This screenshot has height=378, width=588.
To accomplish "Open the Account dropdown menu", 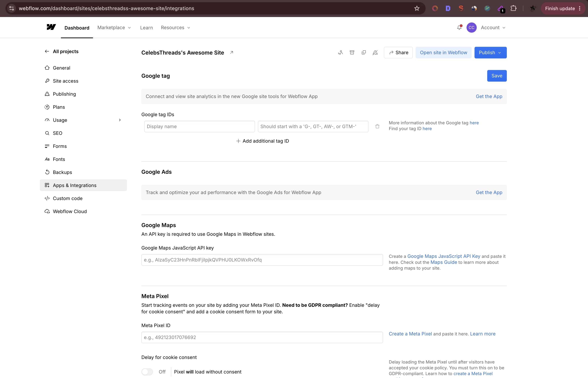I will point(493,28).
